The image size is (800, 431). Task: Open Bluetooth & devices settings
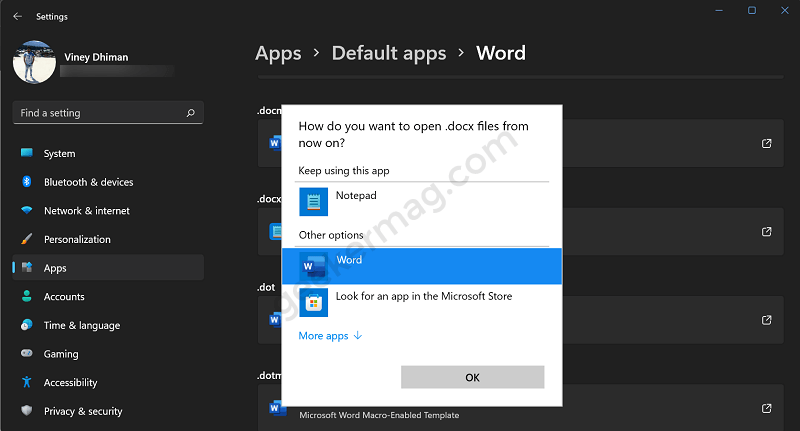coord(108,182)
